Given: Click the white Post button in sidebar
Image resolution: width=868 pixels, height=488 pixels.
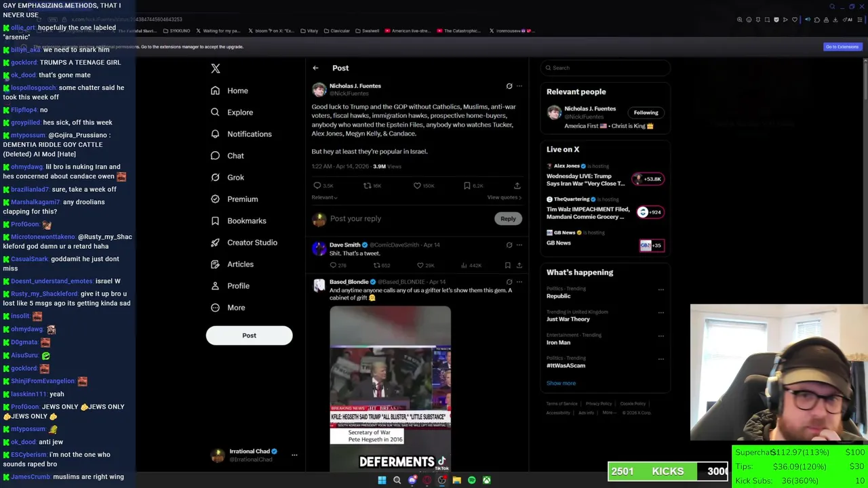Looking at the screenshot, I should tap(249, 335).
